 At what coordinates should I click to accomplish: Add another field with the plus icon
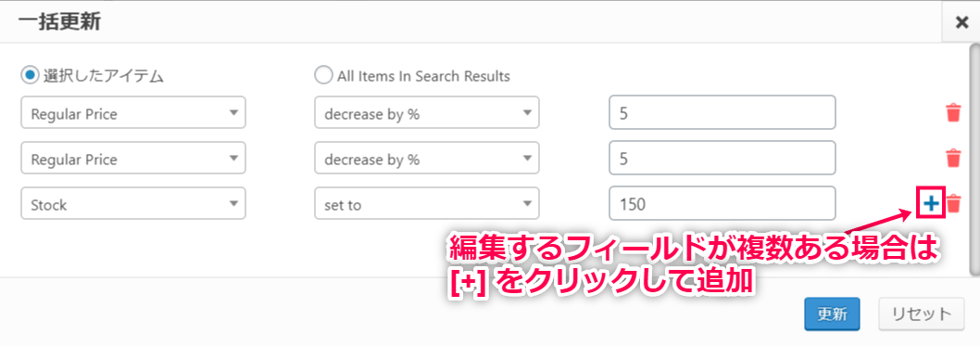click(931, 203)
